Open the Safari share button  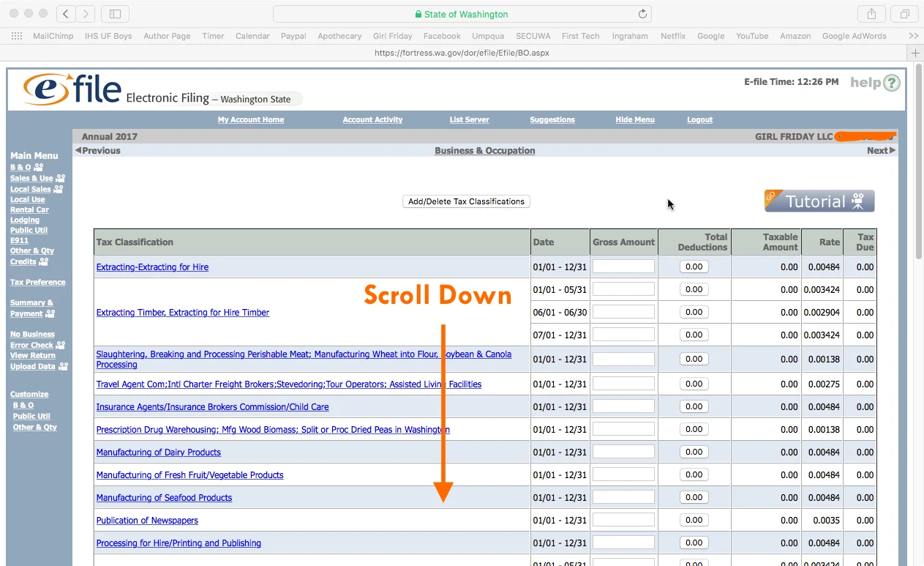tap(872, 14)
